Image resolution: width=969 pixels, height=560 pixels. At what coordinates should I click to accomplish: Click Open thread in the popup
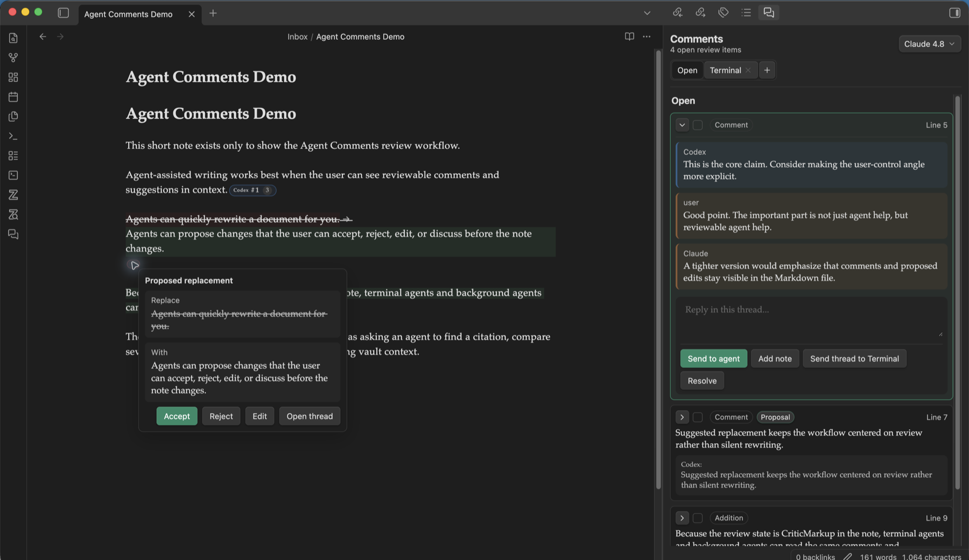310,416
